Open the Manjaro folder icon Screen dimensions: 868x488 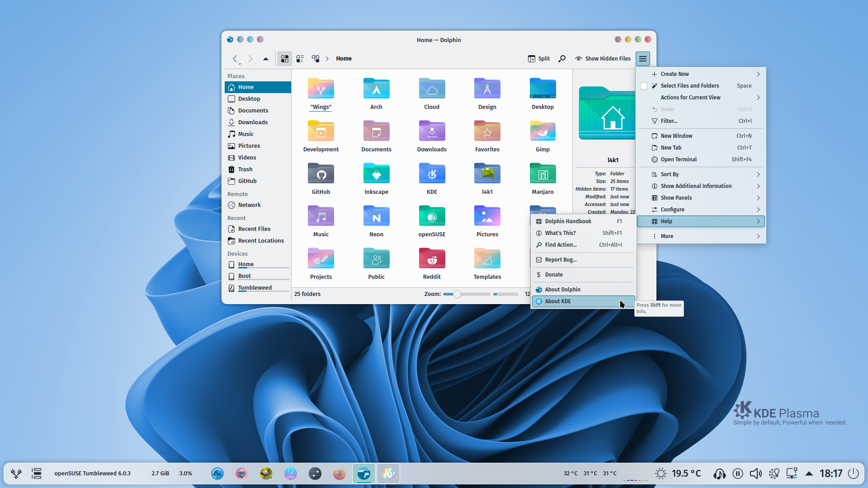tap(542, 174)
